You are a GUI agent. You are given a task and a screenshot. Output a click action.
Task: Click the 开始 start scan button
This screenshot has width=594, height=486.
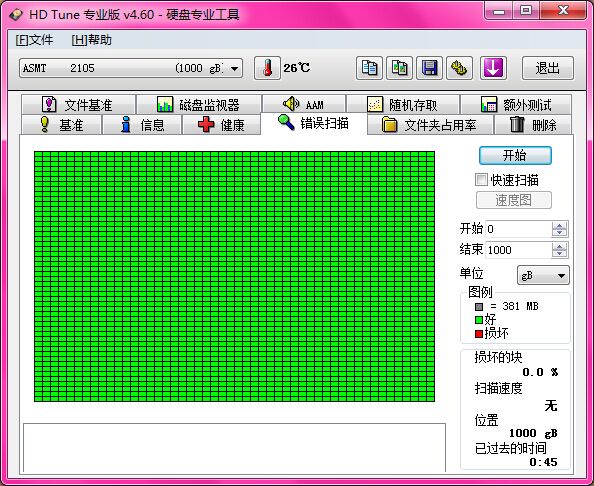pos(515,155)
